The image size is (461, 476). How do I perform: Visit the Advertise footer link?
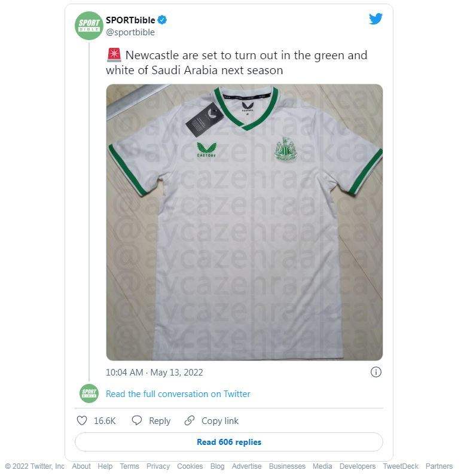click(x=246, y=466)
